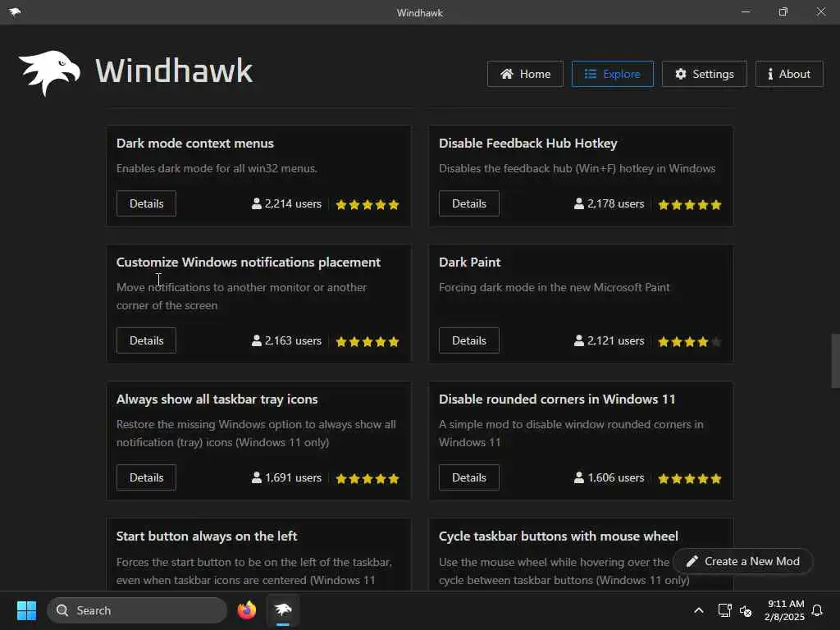Open Details for Customize Windows notifications placement
Viewport: 840px width, 630px height.
click(x=146, y=340)
